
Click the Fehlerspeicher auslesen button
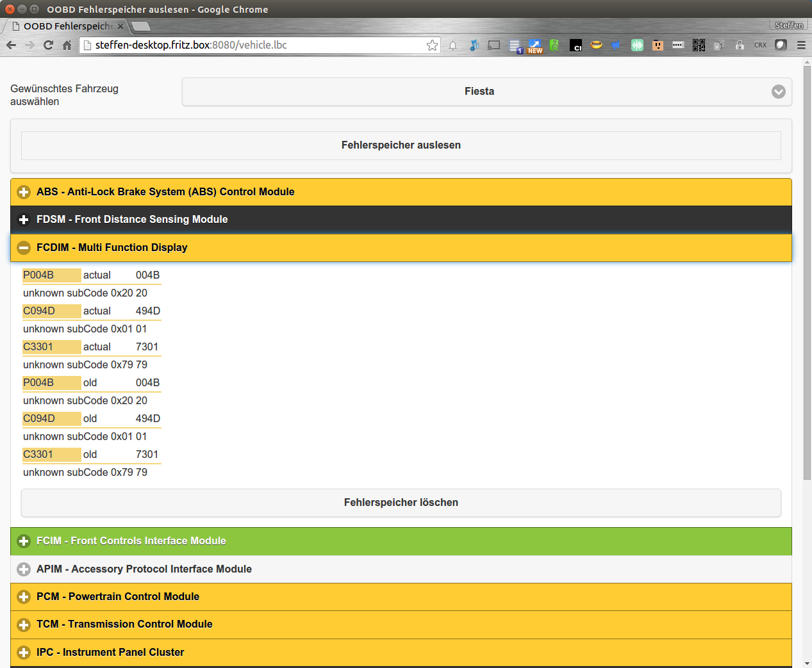point(401,145)
